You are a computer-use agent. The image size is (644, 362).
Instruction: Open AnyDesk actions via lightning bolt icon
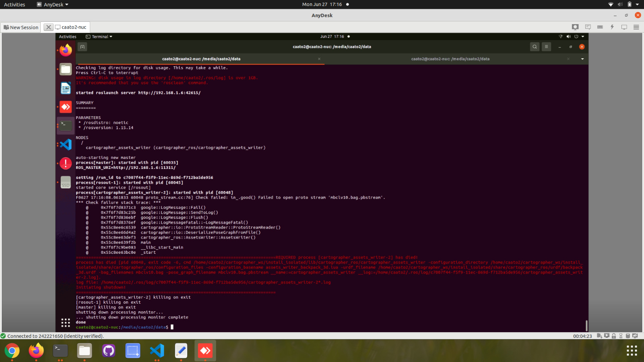[612, 27]
